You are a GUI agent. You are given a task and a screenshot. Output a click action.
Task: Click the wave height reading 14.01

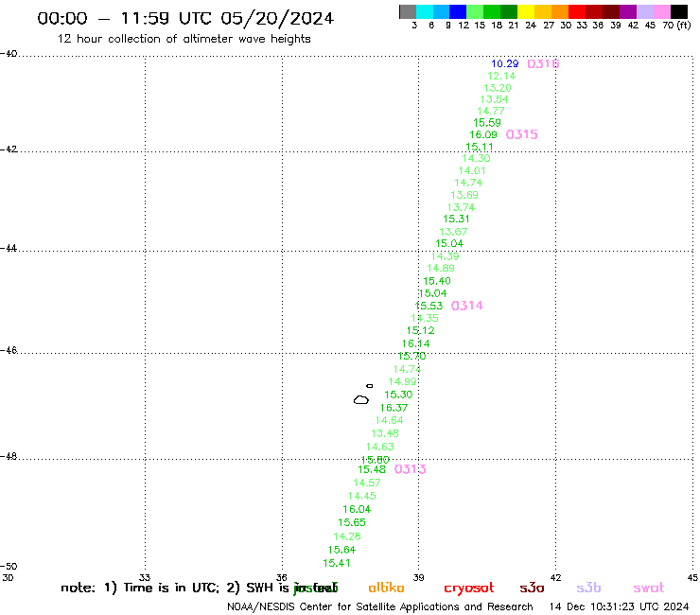pos(472,170)
